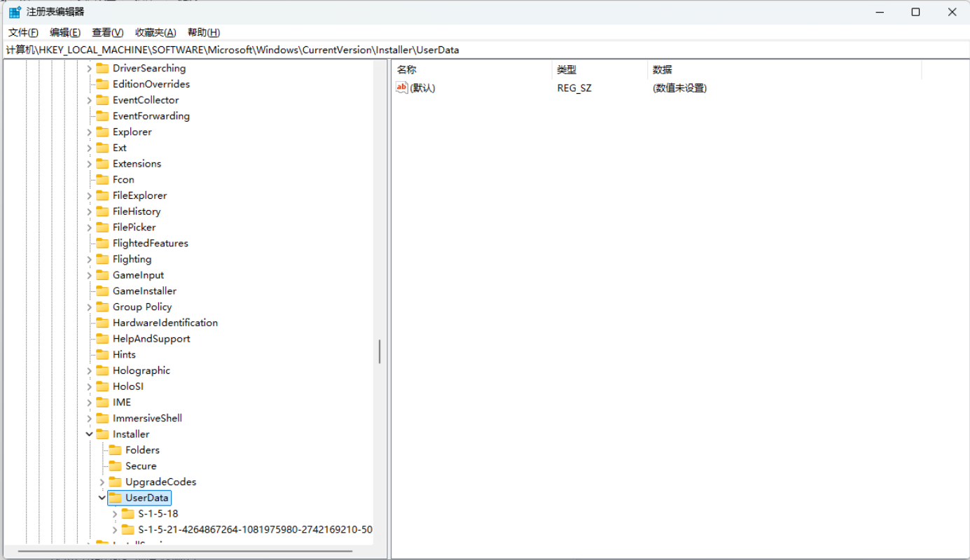Click the folder icon beside UpgradeCodes
Image resolution: width=970 pixels, height=560 pixels.
pyautogui.click(x=116, y=482)
